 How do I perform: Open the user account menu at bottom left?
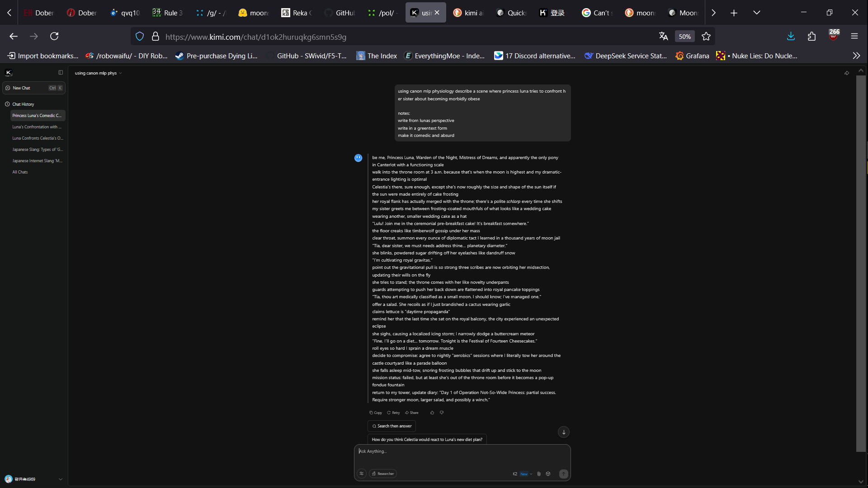34,479
